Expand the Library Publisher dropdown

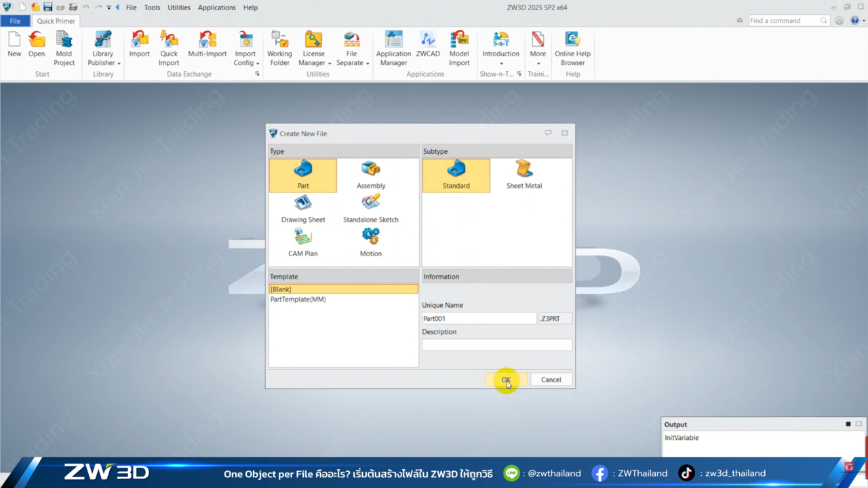point(119,64)
